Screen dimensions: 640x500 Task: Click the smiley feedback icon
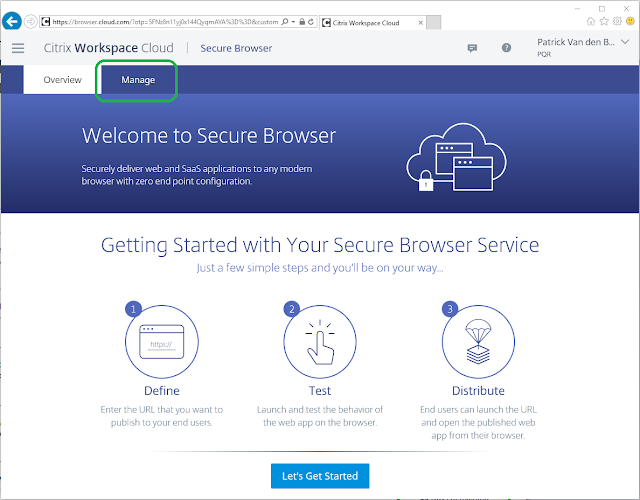coord(630,21)
